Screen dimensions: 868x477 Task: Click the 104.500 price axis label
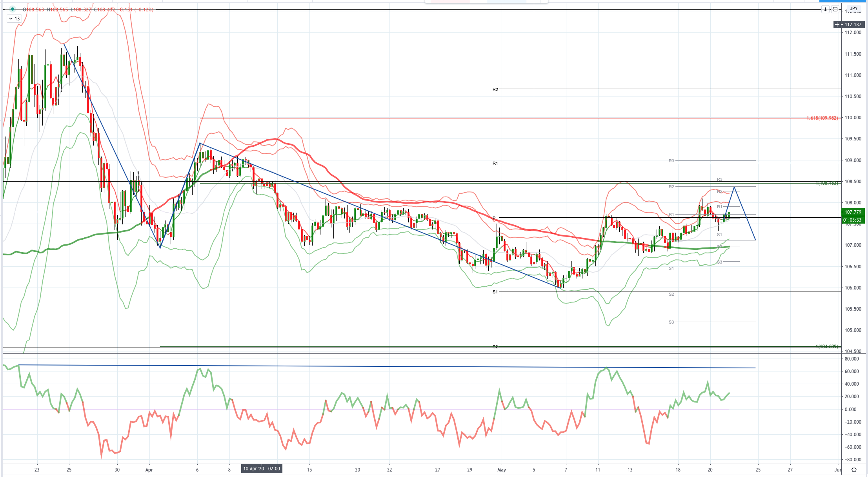tap(853, 351)
